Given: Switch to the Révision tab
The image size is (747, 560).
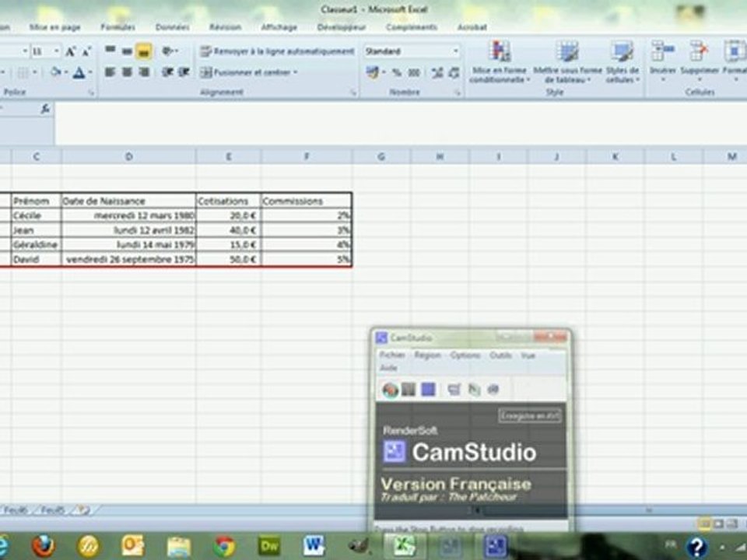Looking at the screenshot, I should coord(225,27).
